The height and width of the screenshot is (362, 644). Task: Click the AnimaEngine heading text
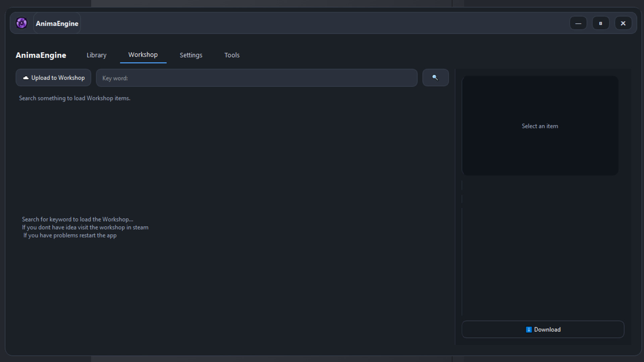coord(41,55)
